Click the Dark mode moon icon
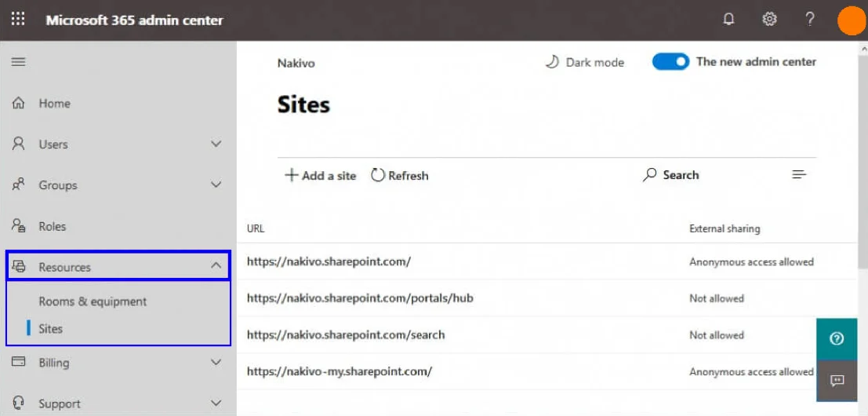Screen dimensions: 868x416 (552, 62)
